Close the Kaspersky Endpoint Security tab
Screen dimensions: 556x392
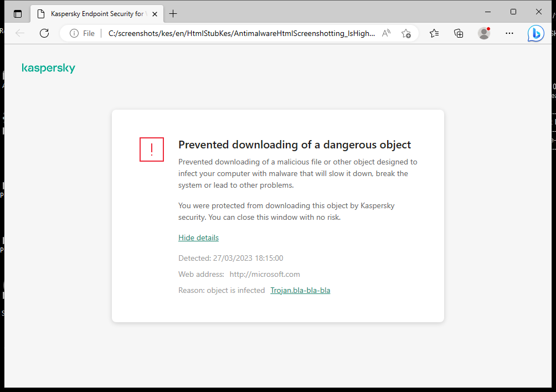[x=155, y=13]
